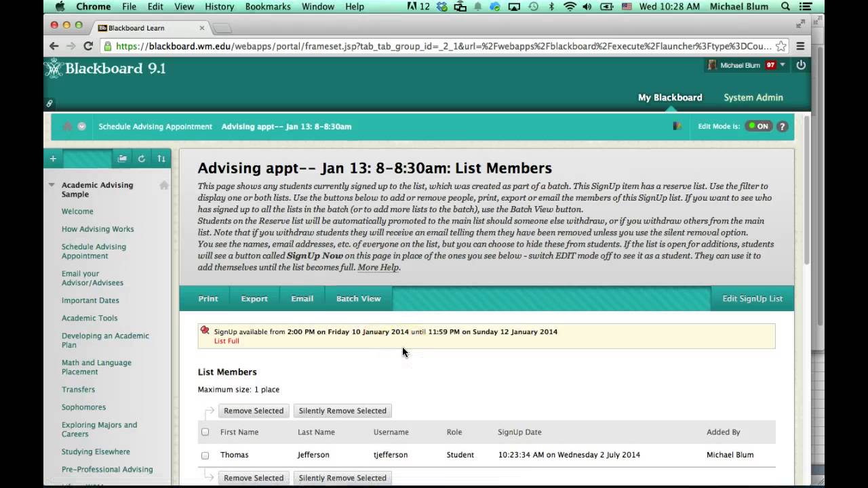Open the Apple menu

(59, 7)
